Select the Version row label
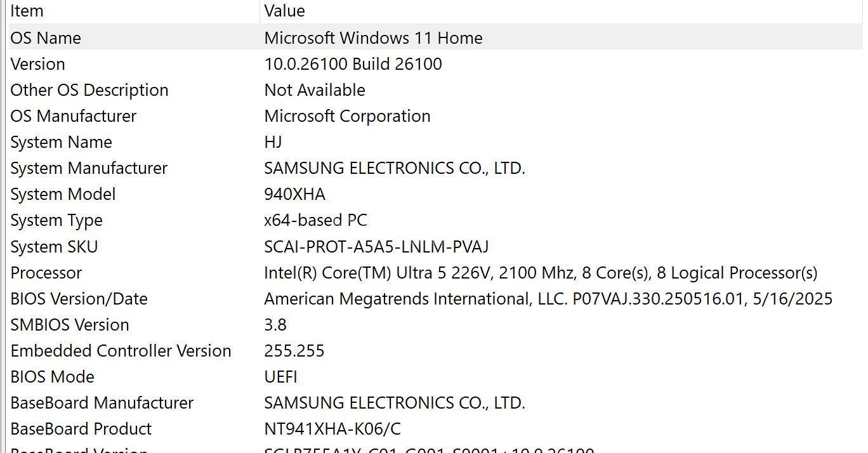This screenshot has width=868, height=453. coord(38,64)
